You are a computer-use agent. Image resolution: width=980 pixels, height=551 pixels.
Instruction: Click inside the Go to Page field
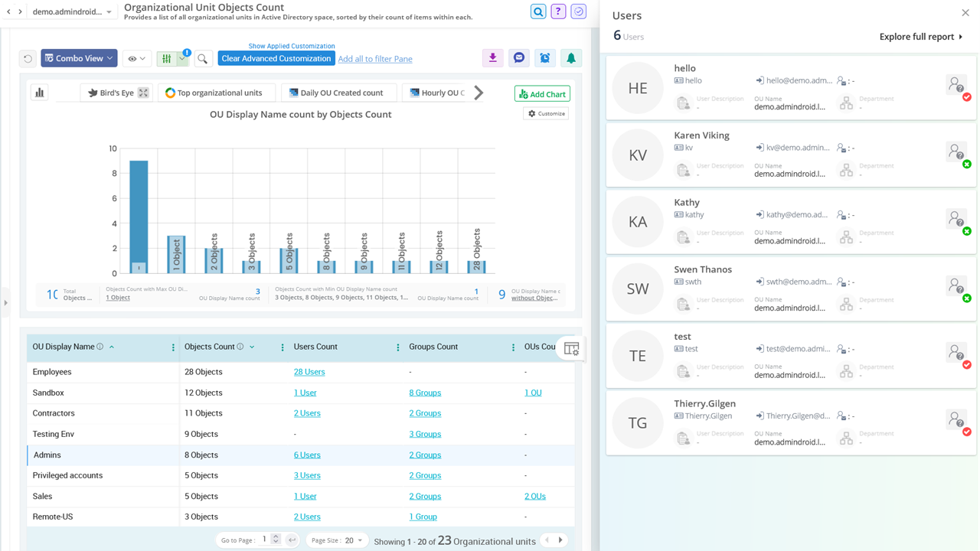coord(264,540)
